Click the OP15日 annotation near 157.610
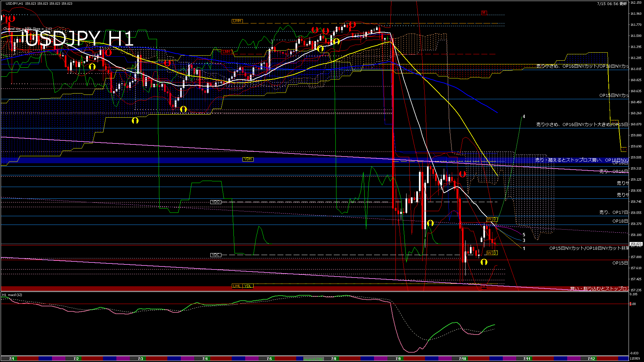This screenshot has width=644, height=362. (x=620, y=263)
